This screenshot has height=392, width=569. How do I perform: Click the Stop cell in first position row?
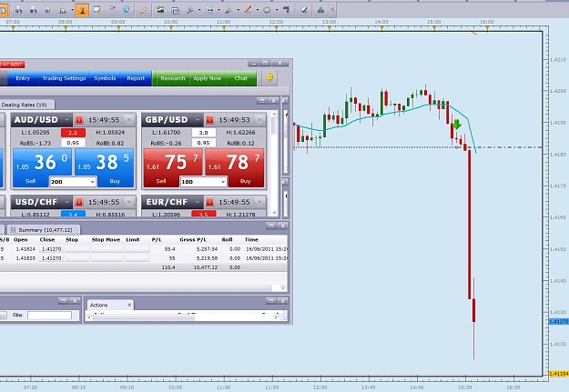pos(77,249)
